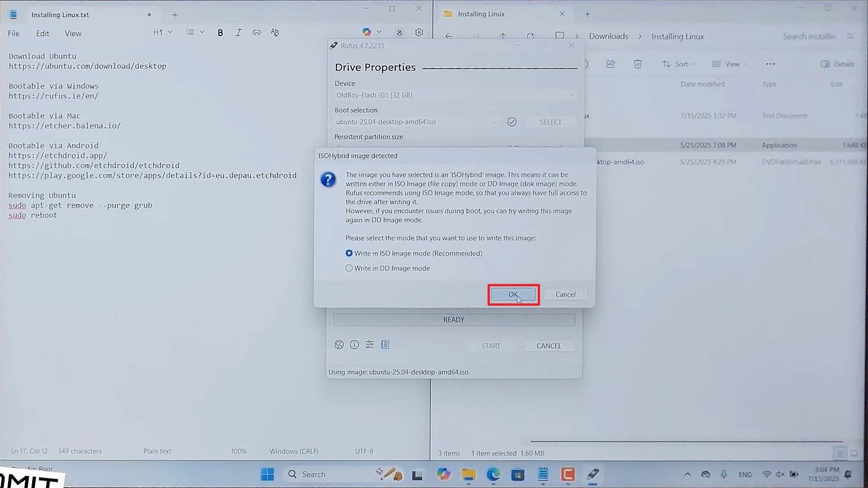Open Rufus settings sliders icon
The width and height of the screenshot is (868, 488).
tap(370, 345)
